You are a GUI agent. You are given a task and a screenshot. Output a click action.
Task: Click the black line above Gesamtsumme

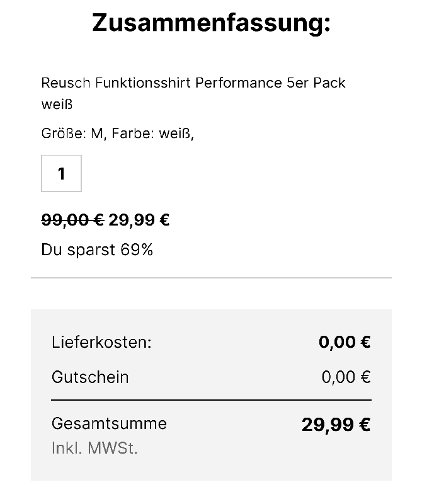coord(211,399)
